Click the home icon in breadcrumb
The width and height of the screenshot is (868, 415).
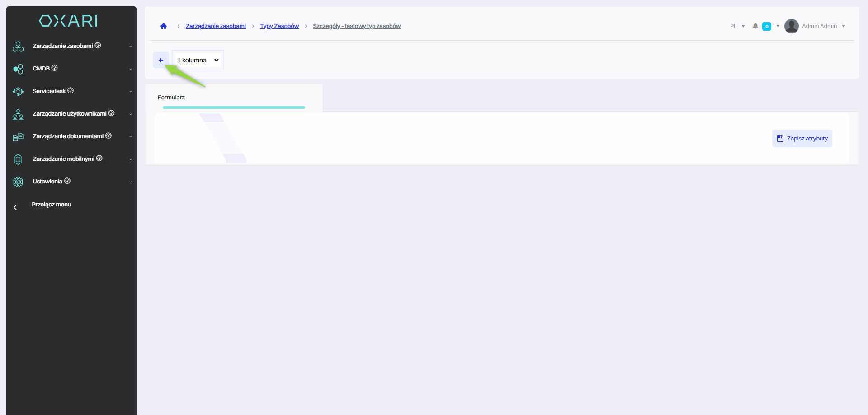(164, 26)
